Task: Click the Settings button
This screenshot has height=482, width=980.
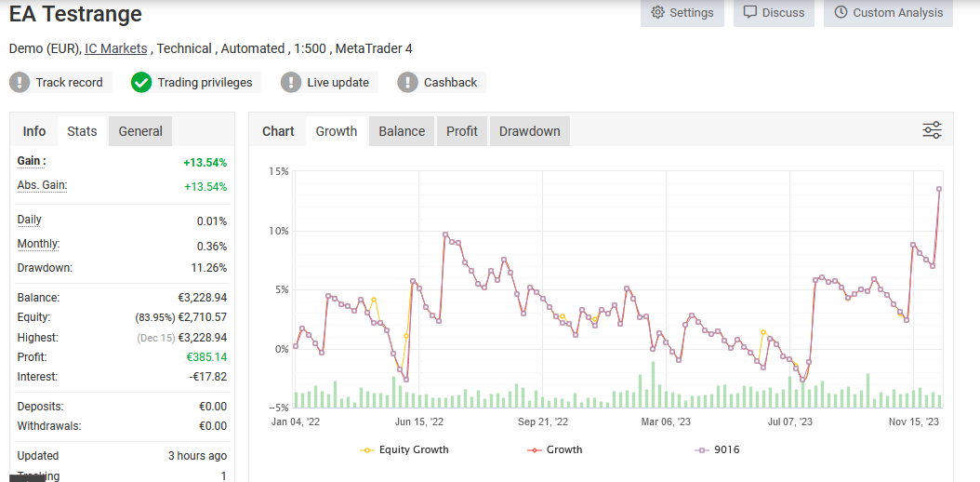Action: coord(682,13)
